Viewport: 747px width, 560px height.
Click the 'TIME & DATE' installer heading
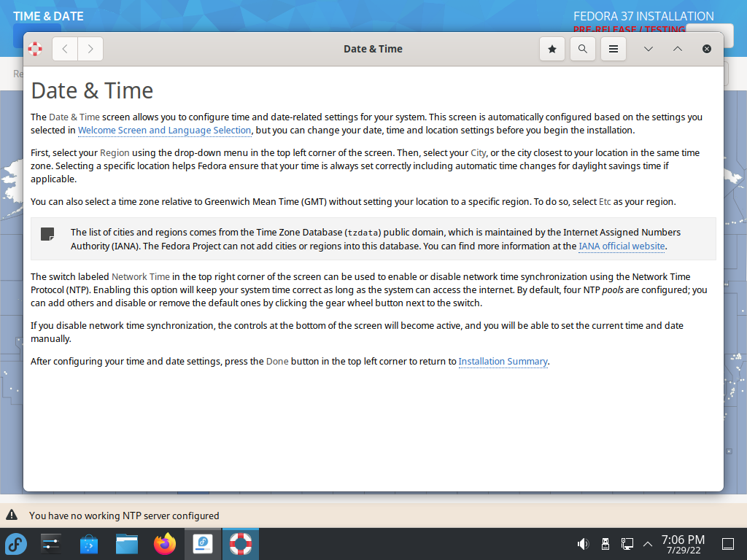pyautogui.click(x=48, y=16)
